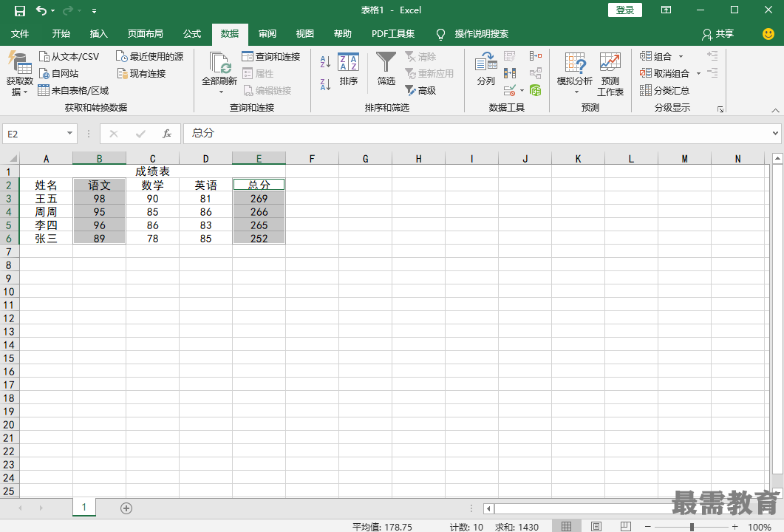Switch to Page Layout view
Image resolution: width=784 pixels, height=532 pixels.
point(596,526)
